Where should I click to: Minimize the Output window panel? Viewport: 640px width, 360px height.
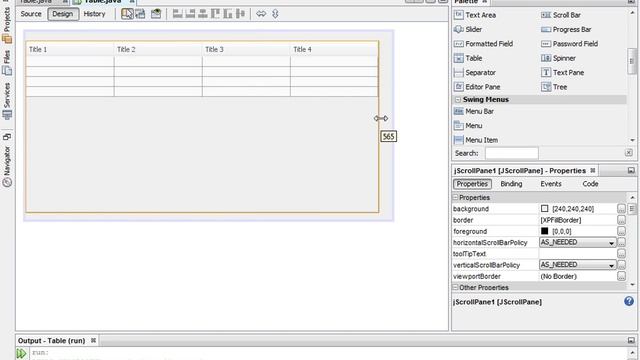[631, 340]
